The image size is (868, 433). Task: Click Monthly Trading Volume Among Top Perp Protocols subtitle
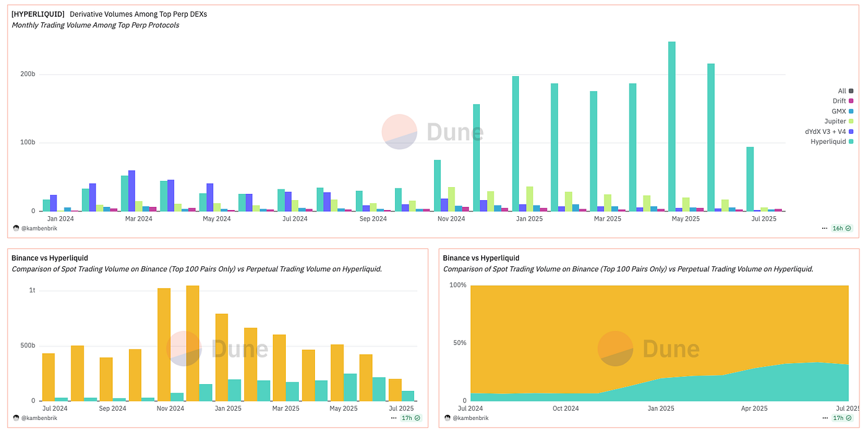click(95, 25)
